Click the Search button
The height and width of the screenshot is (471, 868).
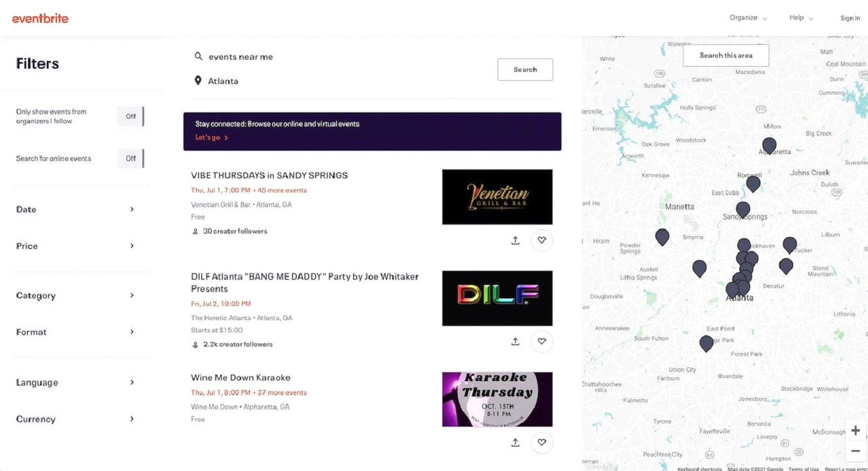tap(525, 69)
